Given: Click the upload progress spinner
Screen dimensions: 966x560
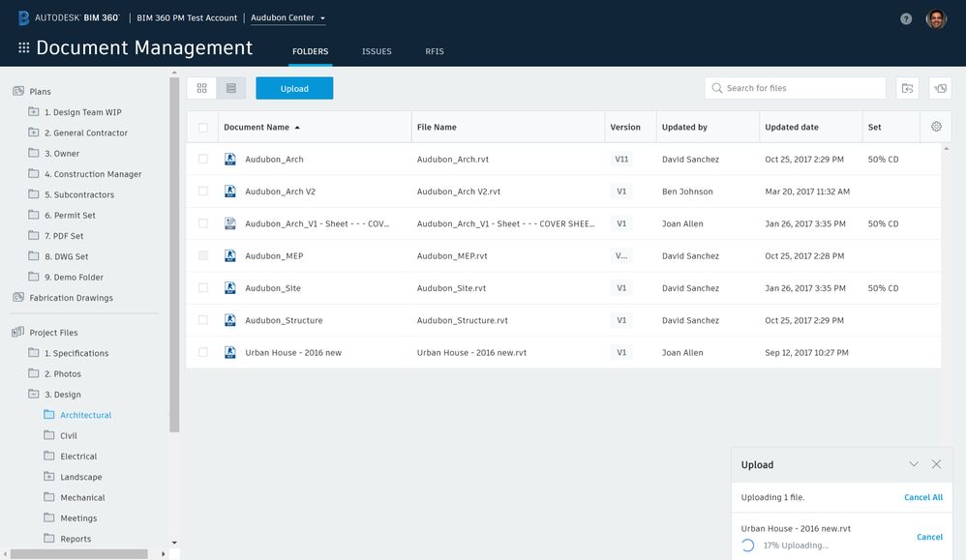Looking at the screenshot, I should click(x=747, y=545).
